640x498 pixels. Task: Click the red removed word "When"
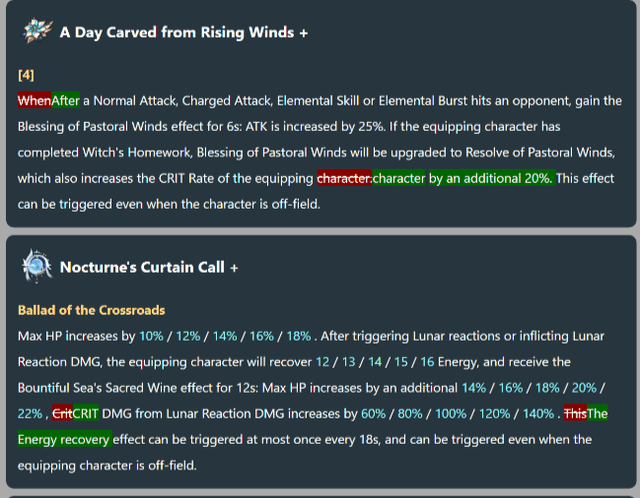[34, 101]
